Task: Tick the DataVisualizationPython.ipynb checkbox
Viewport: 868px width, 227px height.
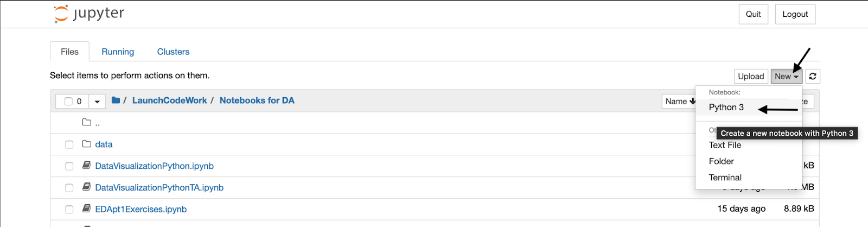Action: click(x=69, y=166)
